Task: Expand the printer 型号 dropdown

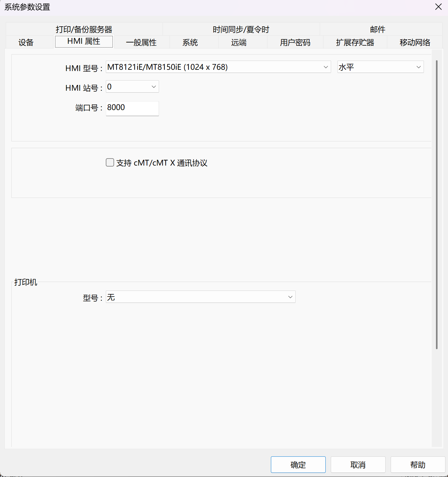Action: [x=290, y=297]
